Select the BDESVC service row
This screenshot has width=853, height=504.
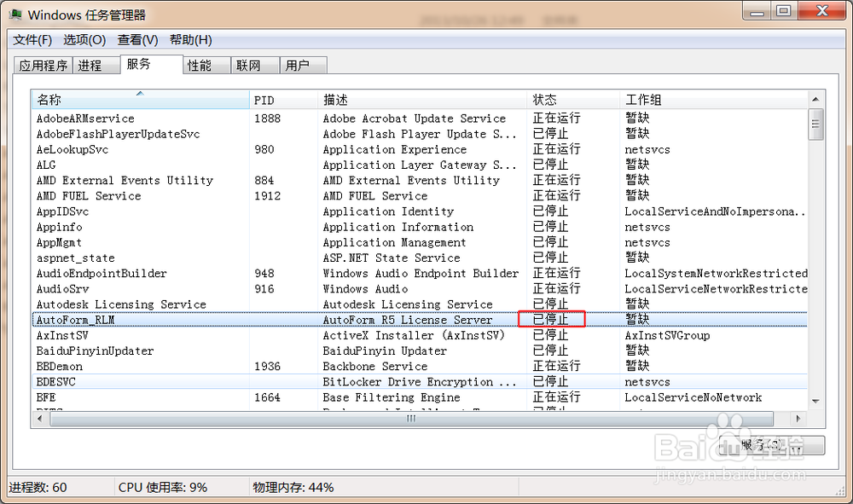coord(420,382)
